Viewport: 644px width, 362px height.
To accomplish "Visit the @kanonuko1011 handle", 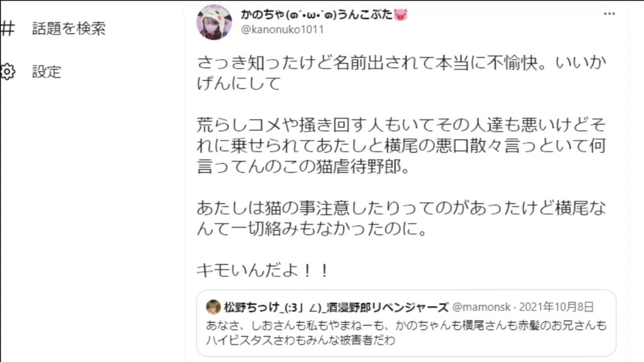I will pyautogui.click(x=282, y=29).
